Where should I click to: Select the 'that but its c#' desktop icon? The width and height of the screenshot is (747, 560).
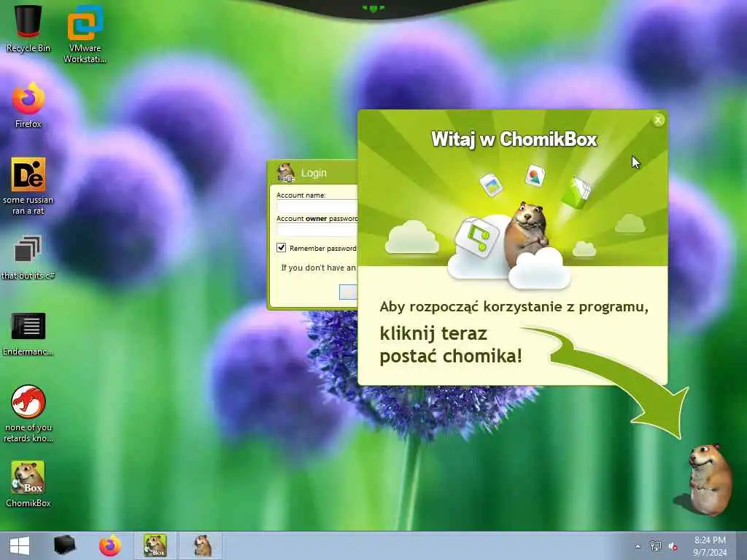[28, 257]
